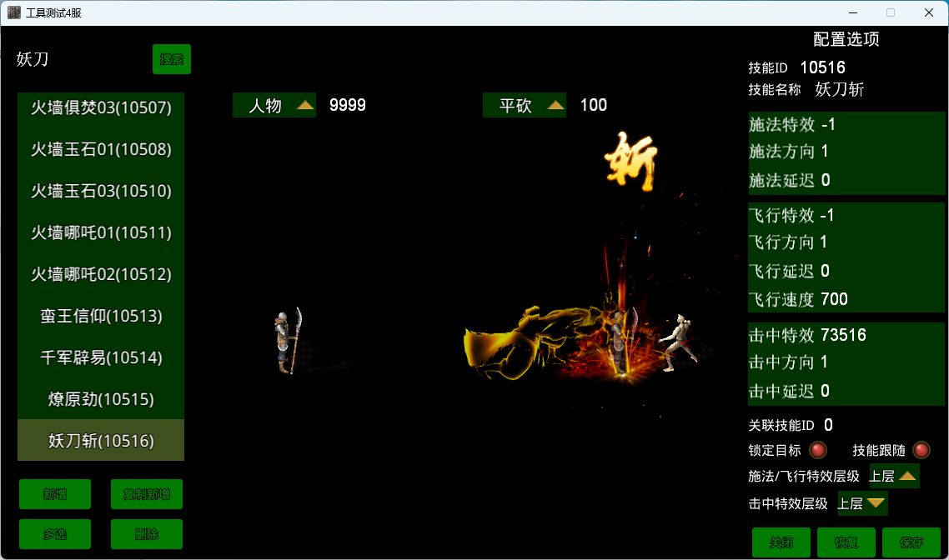The width and height of the screenshot is (949, 560).
Task: Edit the 施法延迟 value 0
Action: [826, 180]
